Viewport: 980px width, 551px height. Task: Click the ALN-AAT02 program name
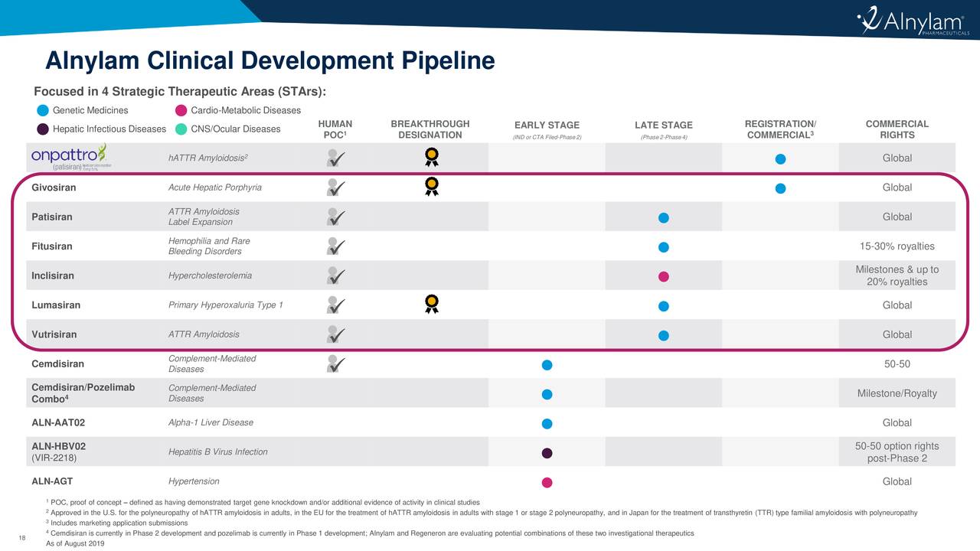[x=58, y=422]
